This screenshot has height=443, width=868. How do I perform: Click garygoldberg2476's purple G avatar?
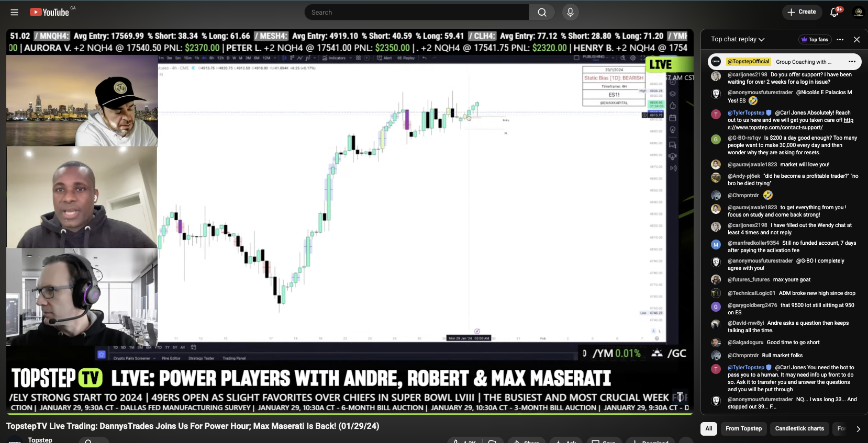716,306
